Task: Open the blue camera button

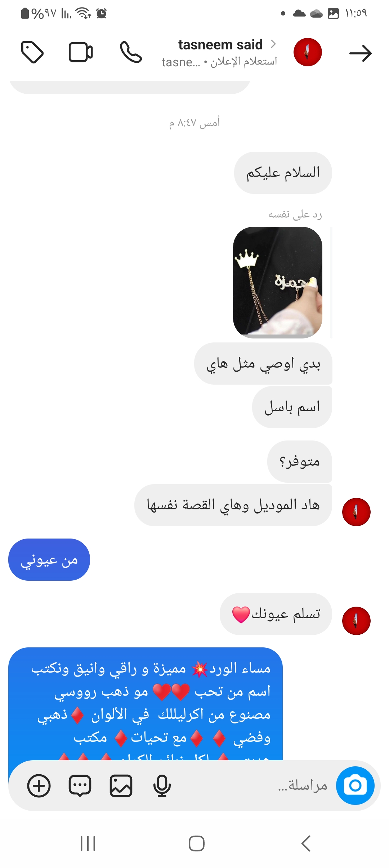Action: tap(355, 785)
